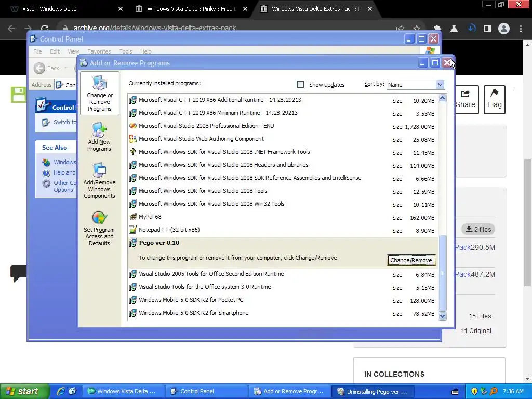This screenshot has width=532, height=399.
Task: Select SDK Reference Assemblies and IntelliSense row
Action: 283,178
